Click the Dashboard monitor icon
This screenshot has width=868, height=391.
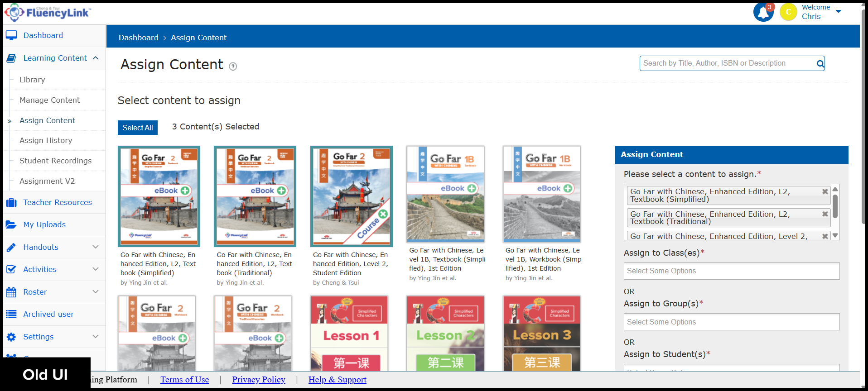point(11,35)
